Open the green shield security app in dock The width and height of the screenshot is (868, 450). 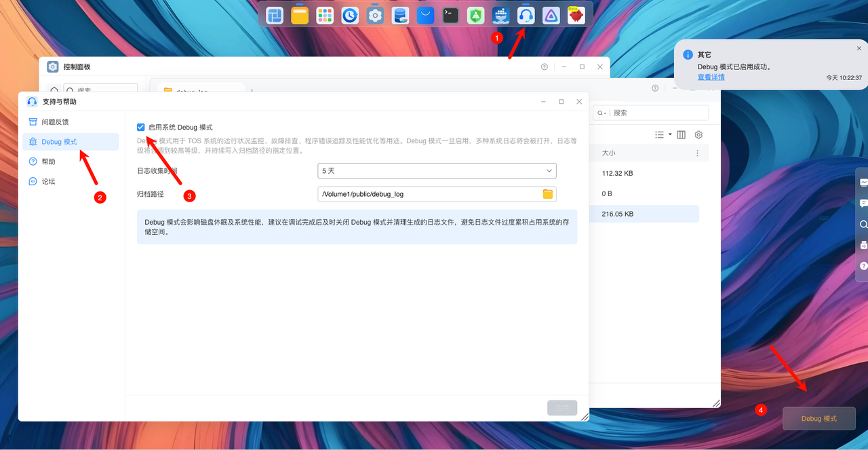coord(475,15)
